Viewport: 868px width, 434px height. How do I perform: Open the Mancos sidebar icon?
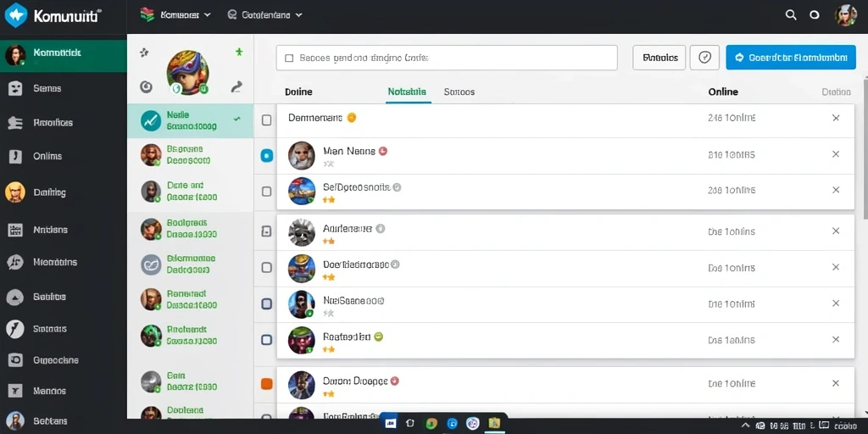pyautogui.click(x=15, y=391)
